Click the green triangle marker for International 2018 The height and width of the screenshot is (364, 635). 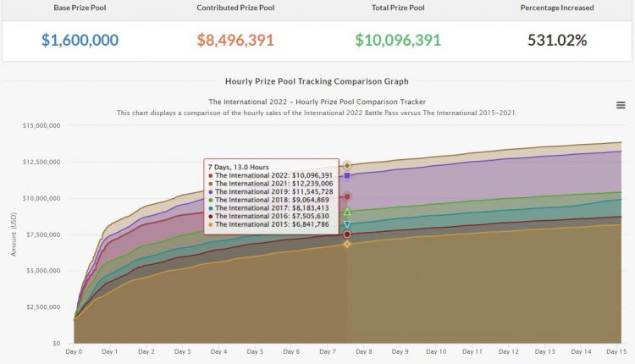point(347,212)
